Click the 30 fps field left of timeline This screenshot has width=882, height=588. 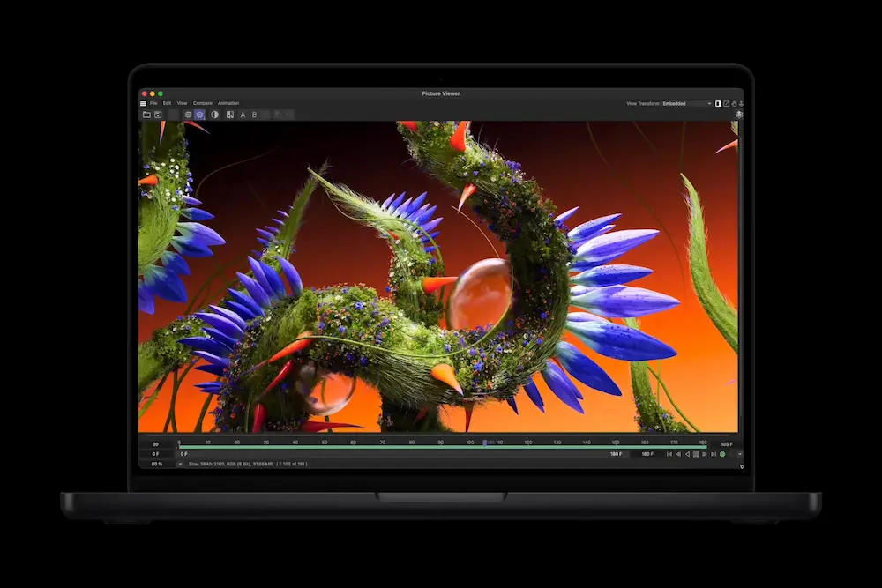[x=156, y=444]
